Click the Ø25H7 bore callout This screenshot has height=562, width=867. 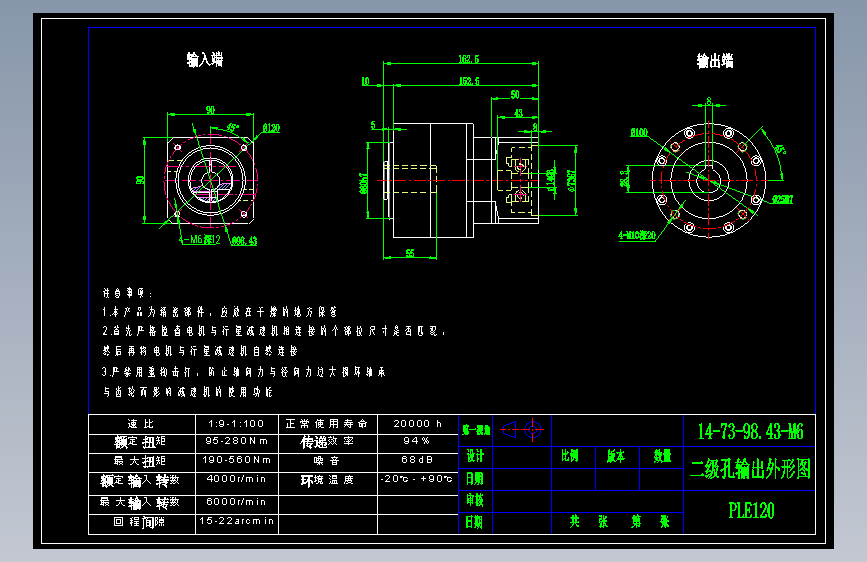tap(782, 199)
